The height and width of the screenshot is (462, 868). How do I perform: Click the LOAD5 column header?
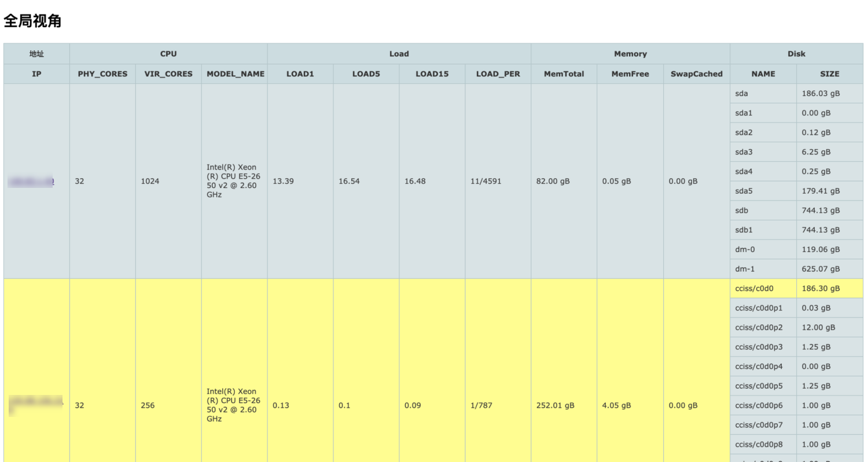click(x=366, y=74)
